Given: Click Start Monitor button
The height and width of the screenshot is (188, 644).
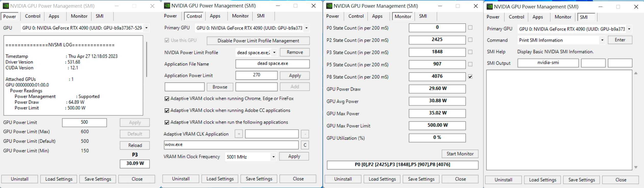Looking at the screenshot, I should click(x=460, y=154).
